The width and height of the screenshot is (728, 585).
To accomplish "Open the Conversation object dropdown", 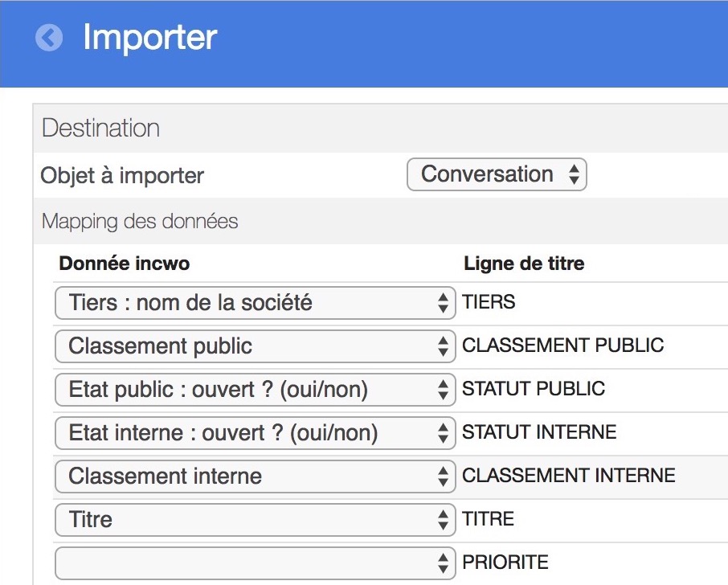I will click(497, 174).
